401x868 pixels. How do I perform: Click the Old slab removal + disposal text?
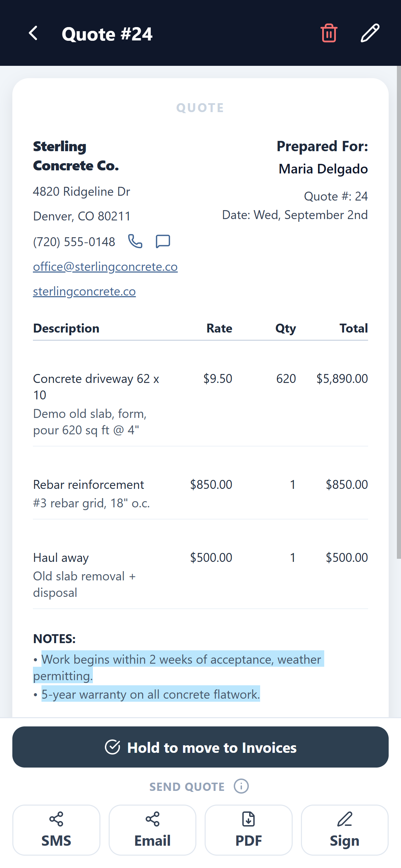[x=84, y=584]
